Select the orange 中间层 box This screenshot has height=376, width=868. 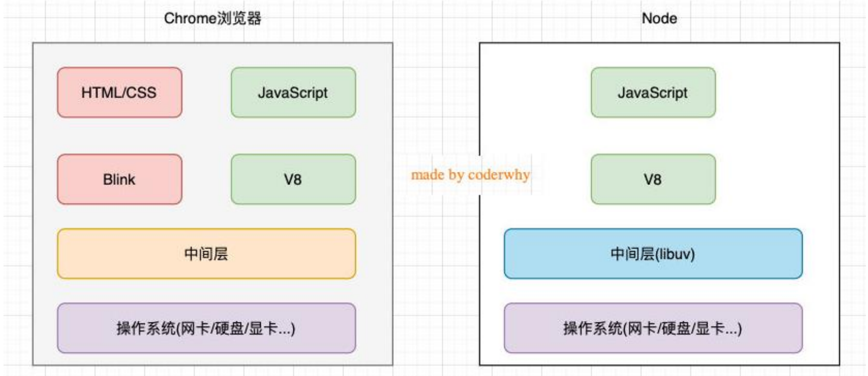207,254
